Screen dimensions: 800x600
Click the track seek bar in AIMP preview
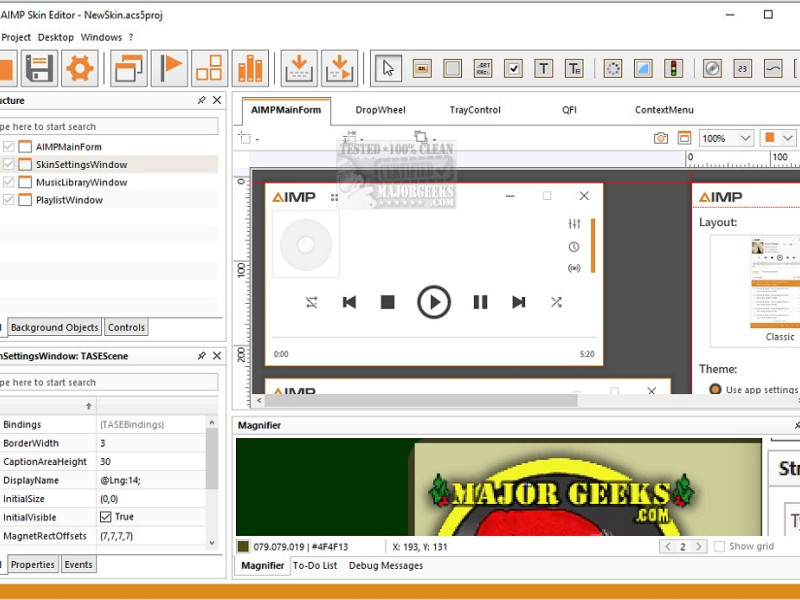tap(434, 337)
